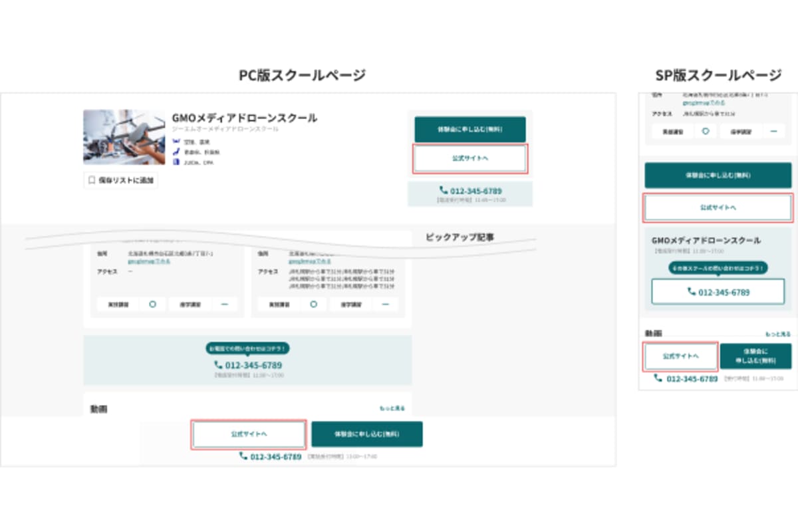Expand the — indicator under 座学講習 column
Screen dimensions: 798x532
[225, 304]
